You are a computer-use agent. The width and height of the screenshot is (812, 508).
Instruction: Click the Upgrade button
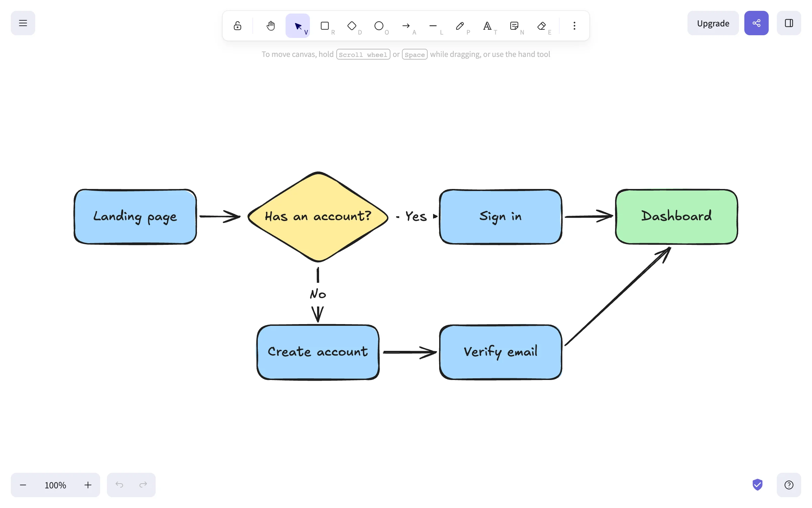click(x=713, y=23)
